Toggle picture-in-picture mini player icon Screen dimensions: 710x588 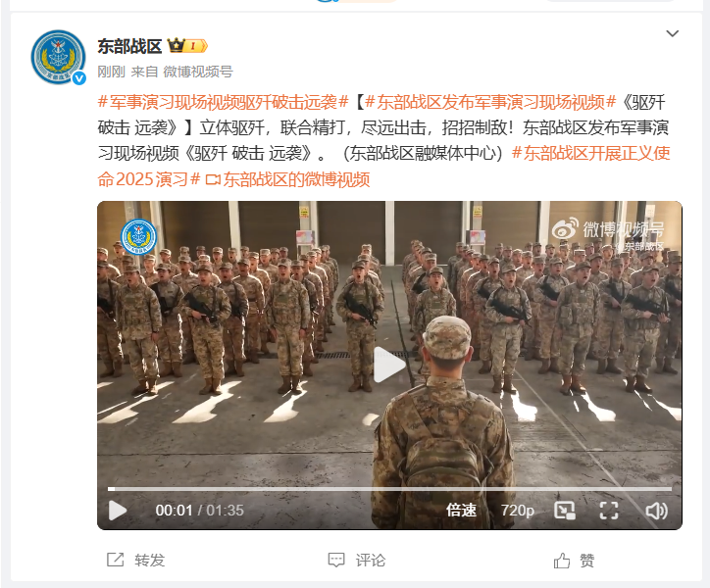[565, 511]
